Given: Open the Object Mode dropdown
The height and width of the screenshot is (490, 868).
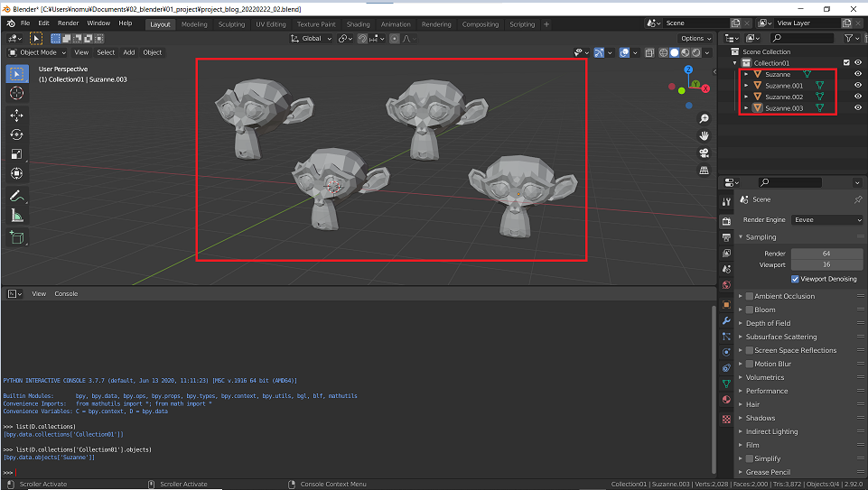Looking at the screenshot, I should click(x=37, y=52).
